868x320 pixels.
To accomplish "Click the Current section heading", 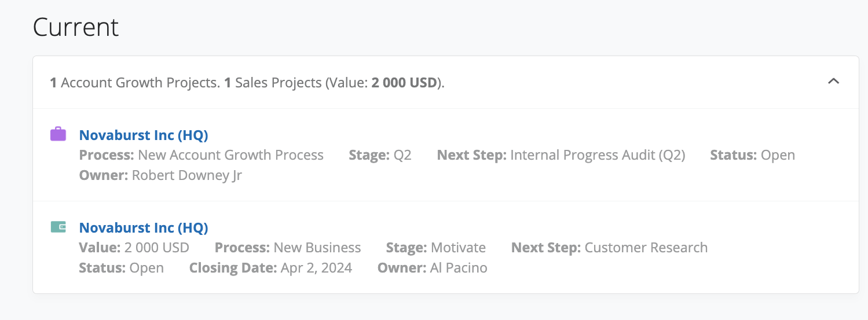I will pos(76,27).
